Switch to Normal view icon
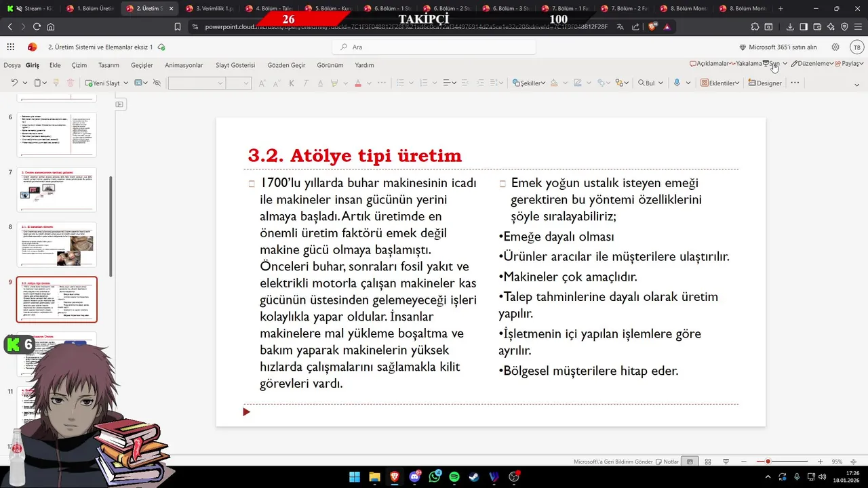The image size is (868, 488). click(690, 462)
